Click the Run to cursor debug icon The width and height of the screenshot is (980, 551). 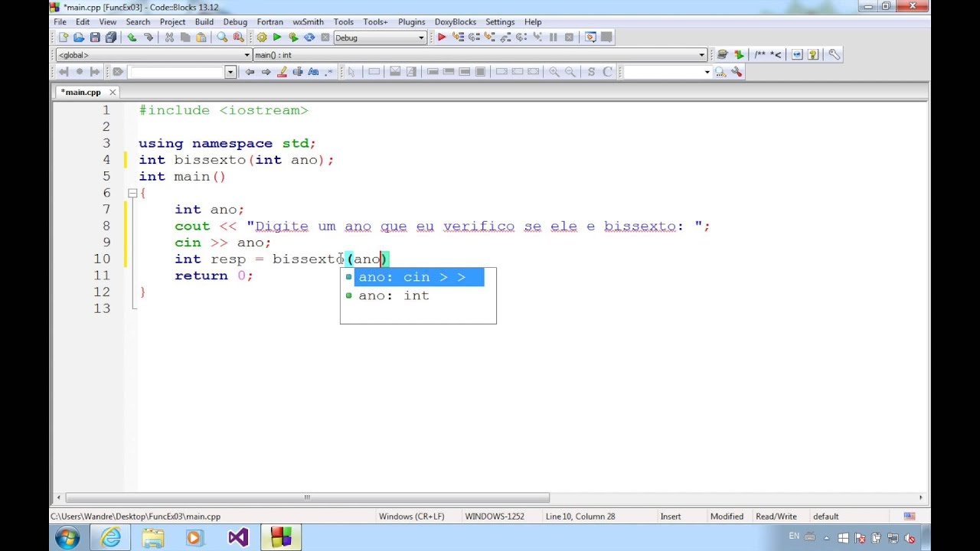tap(458, 37)
